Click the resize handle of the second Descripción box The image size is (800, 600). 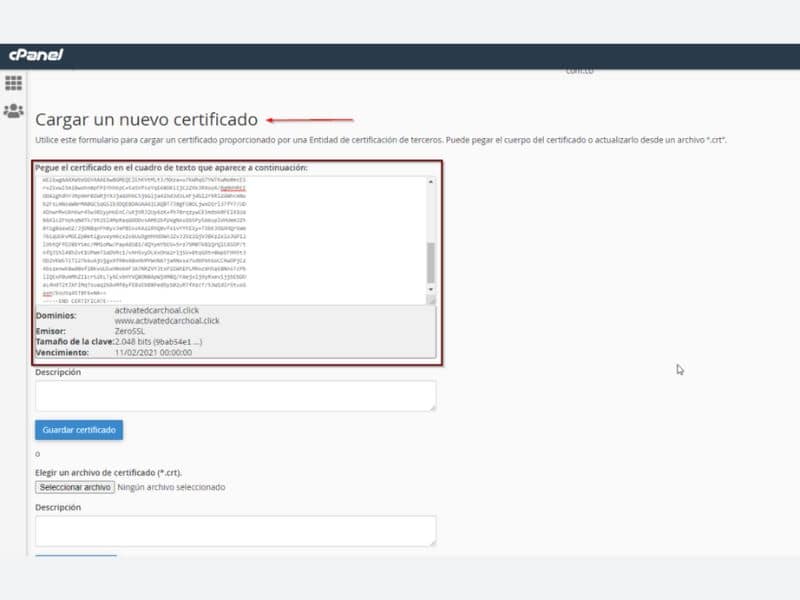(431, 541)
